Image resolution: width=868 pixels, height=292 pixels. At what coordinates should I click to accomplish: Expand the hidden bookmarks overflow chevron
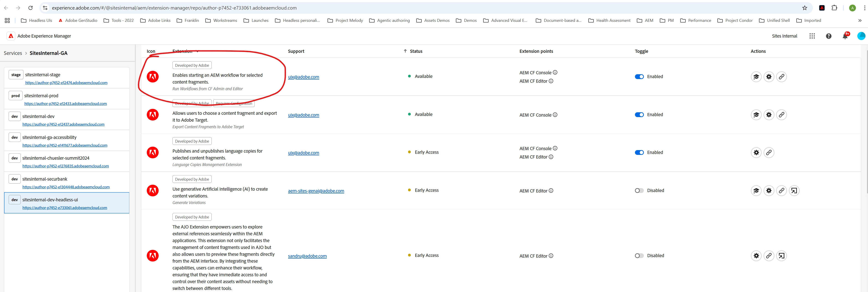pyautogui.click(x=860, y=20)
